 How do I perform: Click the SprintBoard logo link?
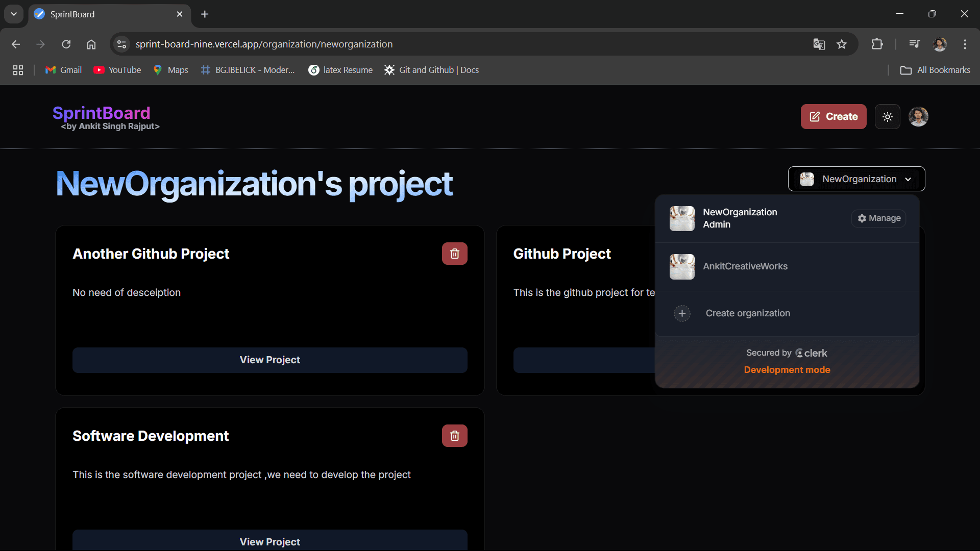point(102,113)
